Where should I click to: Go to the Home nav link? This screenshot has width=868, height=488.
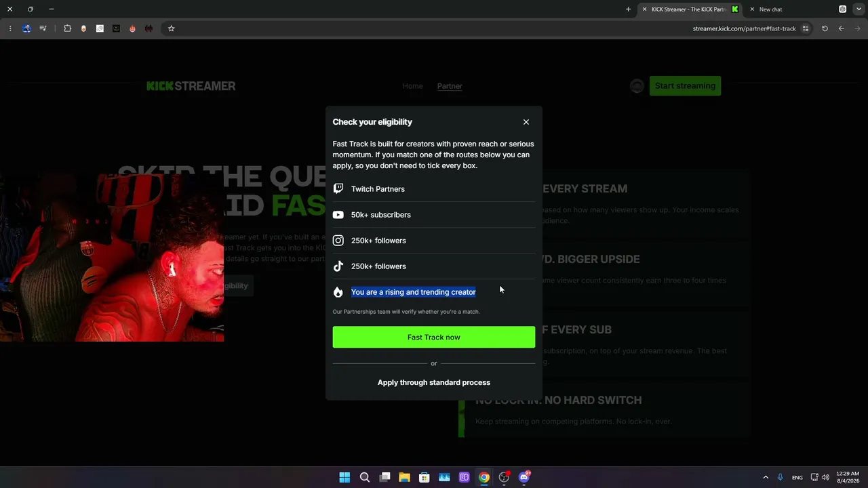pos(412,86)
